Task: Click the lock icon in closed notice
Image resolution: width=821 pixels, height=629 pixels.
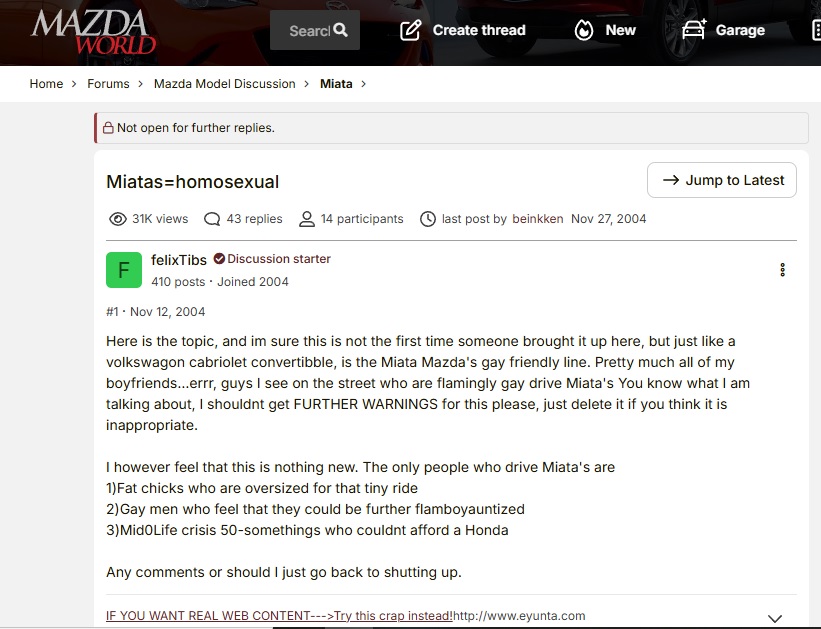Action: tap(108, 128)
